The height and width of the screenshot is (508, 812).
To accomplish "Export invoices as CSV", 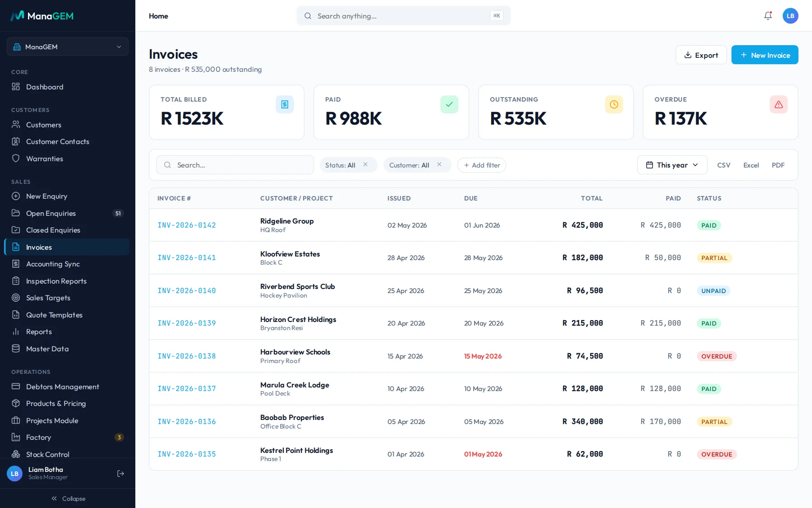I will [x=724, y=165].
